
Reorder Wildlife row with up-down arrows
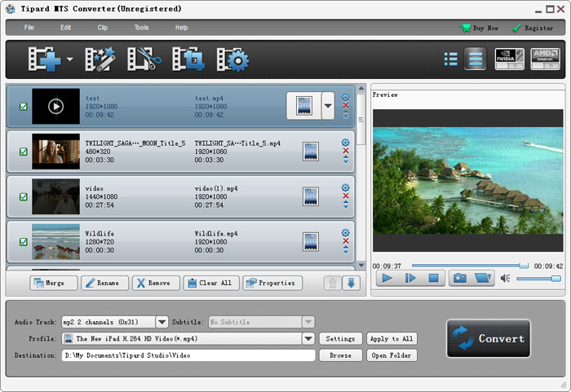point(346,249)
